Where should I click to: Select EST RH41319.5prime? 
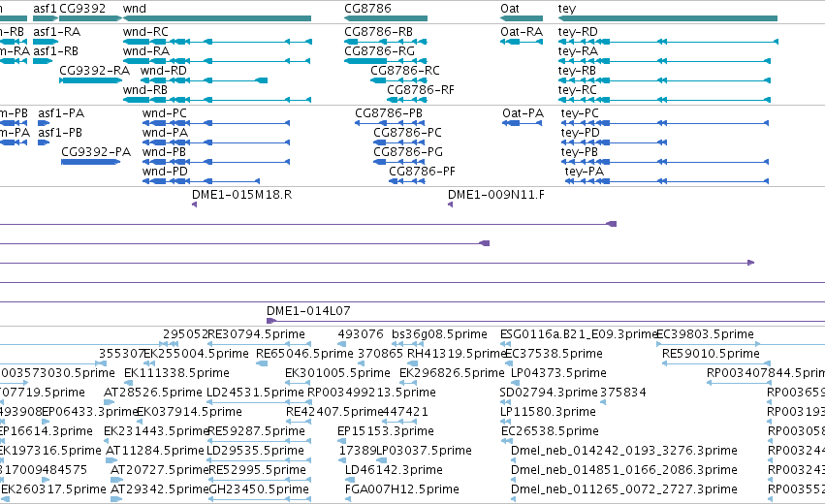457,354
